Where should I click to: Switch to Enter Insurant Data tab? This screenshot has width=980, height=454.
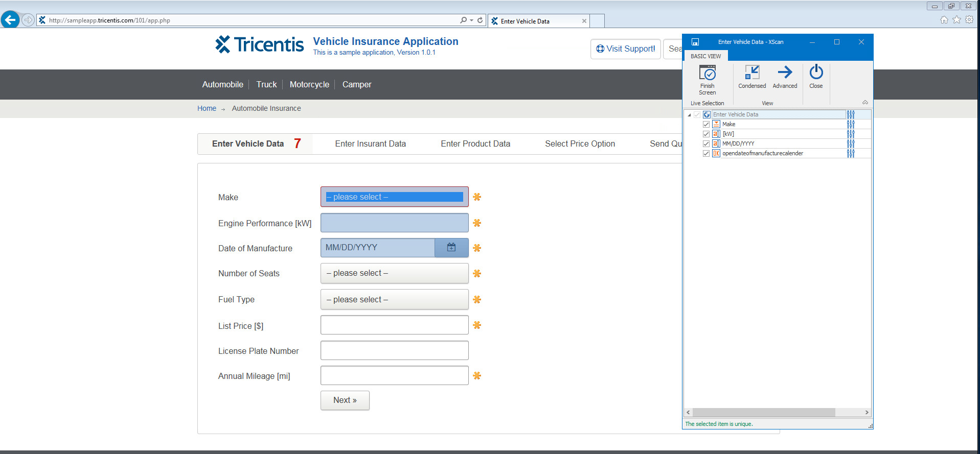(370, 144)
